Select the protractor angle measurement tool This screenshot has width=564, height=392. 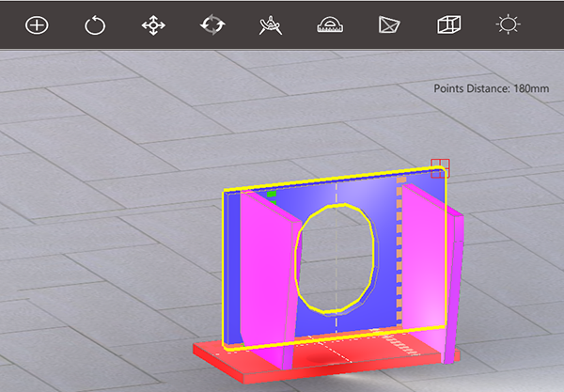[x=330, y=24]
